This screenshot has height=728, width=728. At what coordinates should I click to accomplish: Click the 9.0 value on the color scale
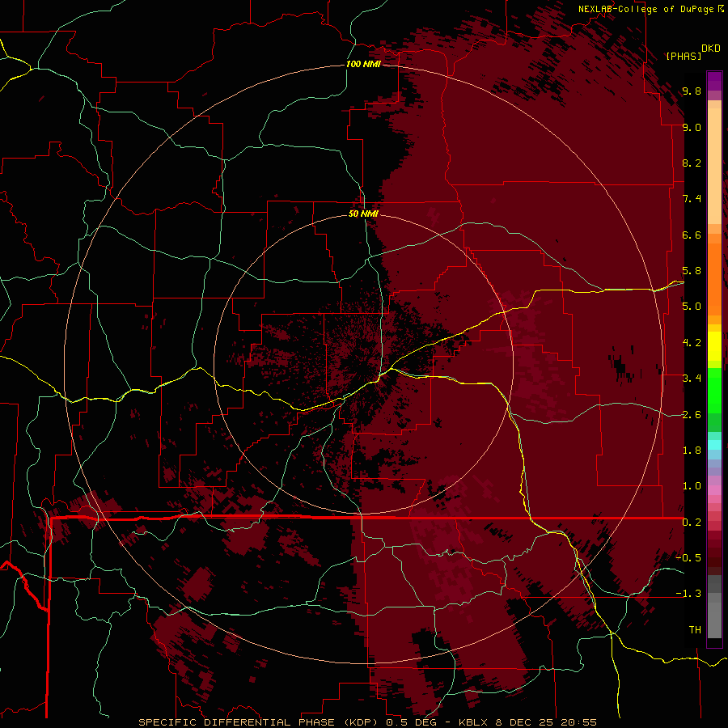pyautogui.click(x=692, y=127)
